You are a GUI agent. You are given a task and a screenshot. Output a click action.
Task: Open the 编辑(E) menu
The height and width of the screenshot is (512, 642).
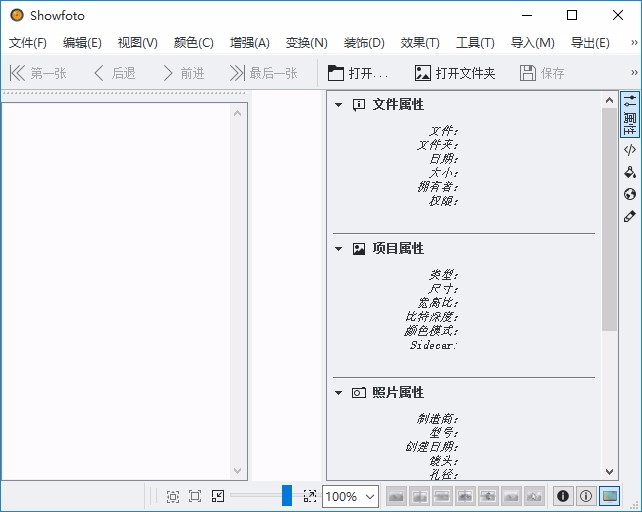coord(82,43)
